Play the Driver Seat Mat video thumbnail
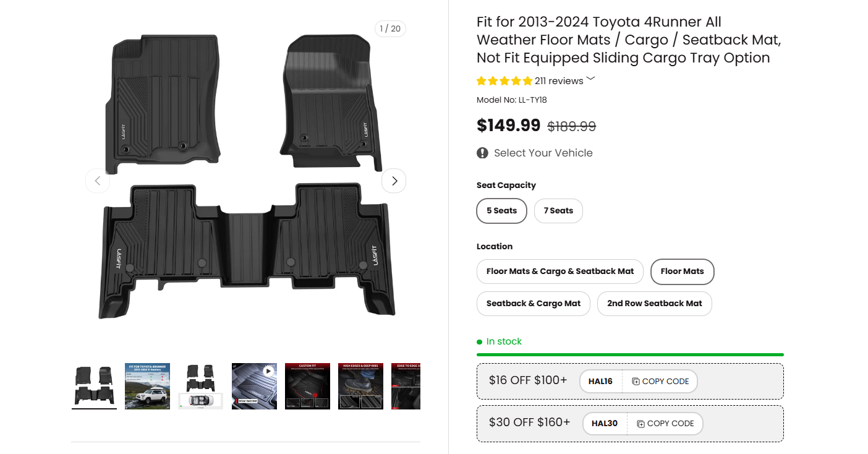The width and height of the screenshot is (868, 454). pos(254,386)
